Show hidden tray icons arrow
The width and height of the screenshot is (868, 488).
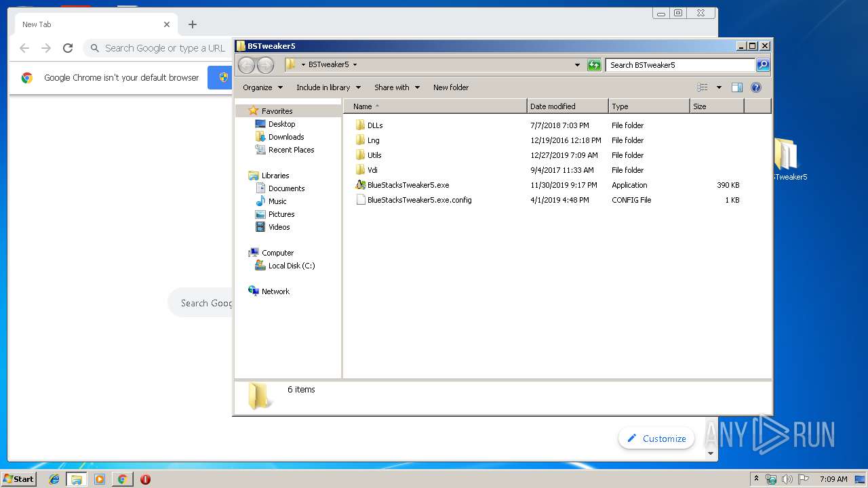[x=756, y=479]
